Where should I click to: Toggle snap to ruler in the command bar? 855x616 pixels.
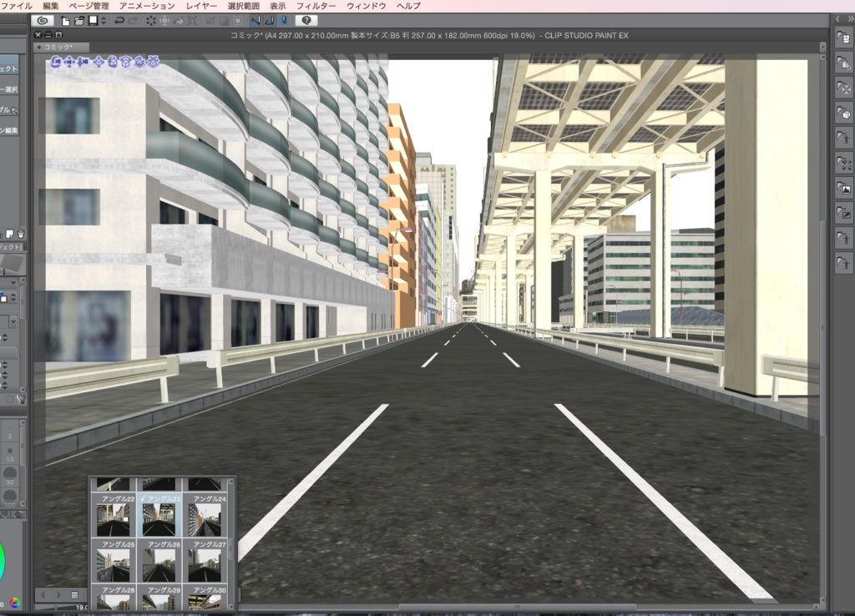pos(255,18)
